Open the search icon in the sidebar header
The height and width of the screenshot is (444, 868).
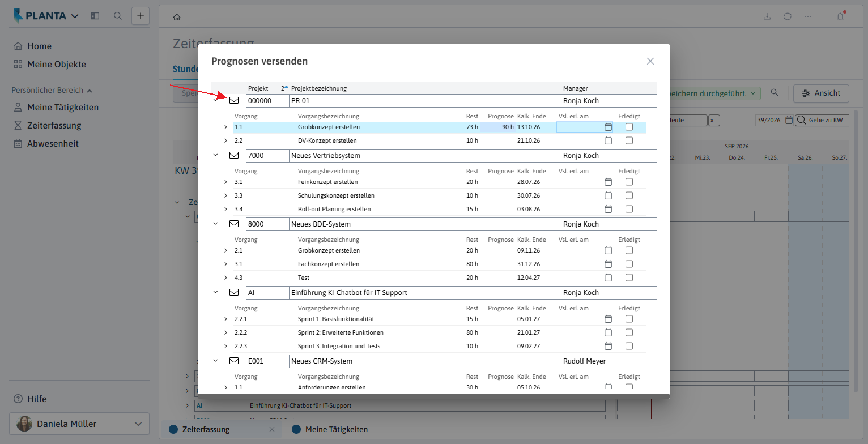click(x=118, y=16)
